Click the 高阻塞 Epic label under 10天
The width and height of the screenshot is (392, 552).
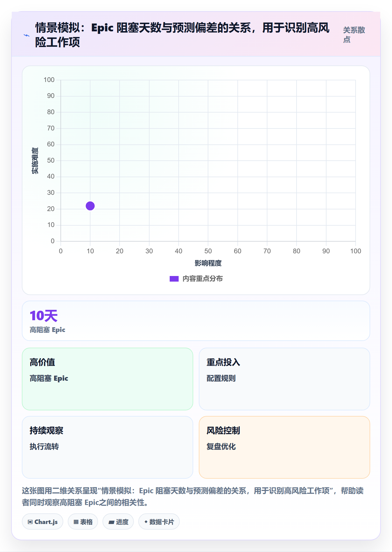[x=47, y=330]
